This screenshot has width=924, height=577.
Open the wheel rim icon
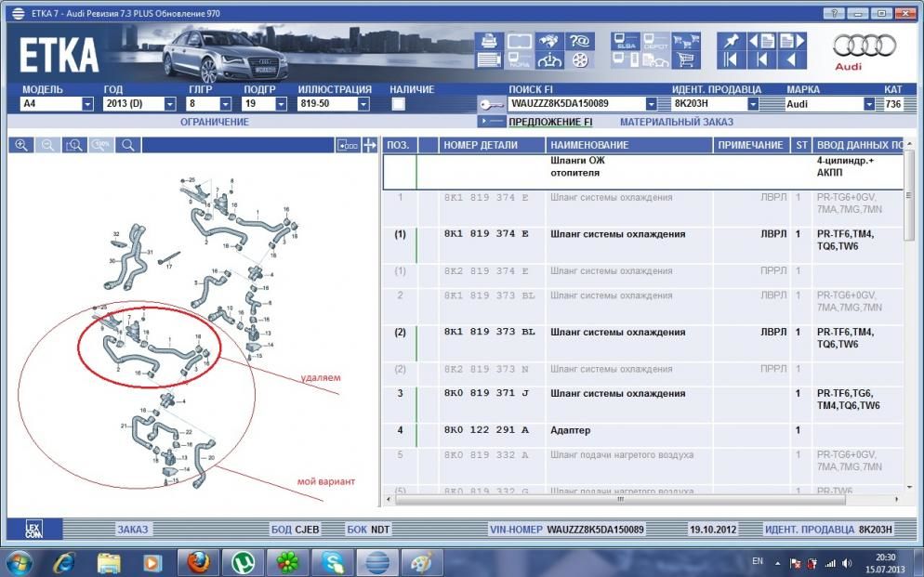[x=579, y=60]
